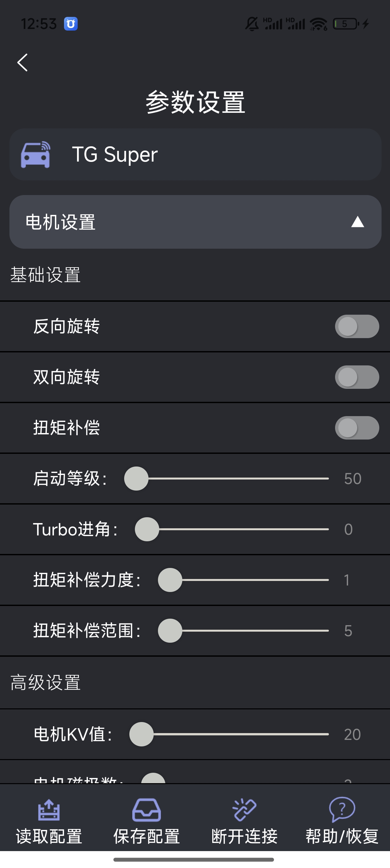
Task: Click the 电机设置 motor settings header
Action: [61, 222]
